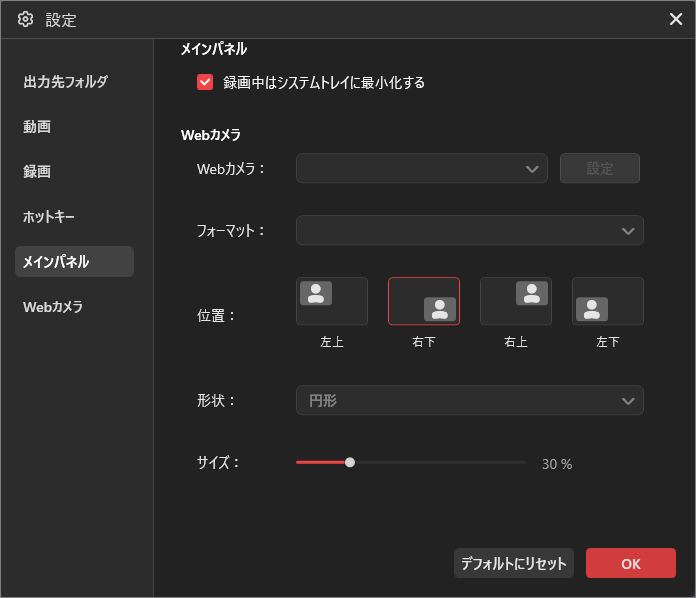Switch to the 録画 settings section
Image resolution: width=696 pixels, height=598 pixels.
[x=37, y=172]
